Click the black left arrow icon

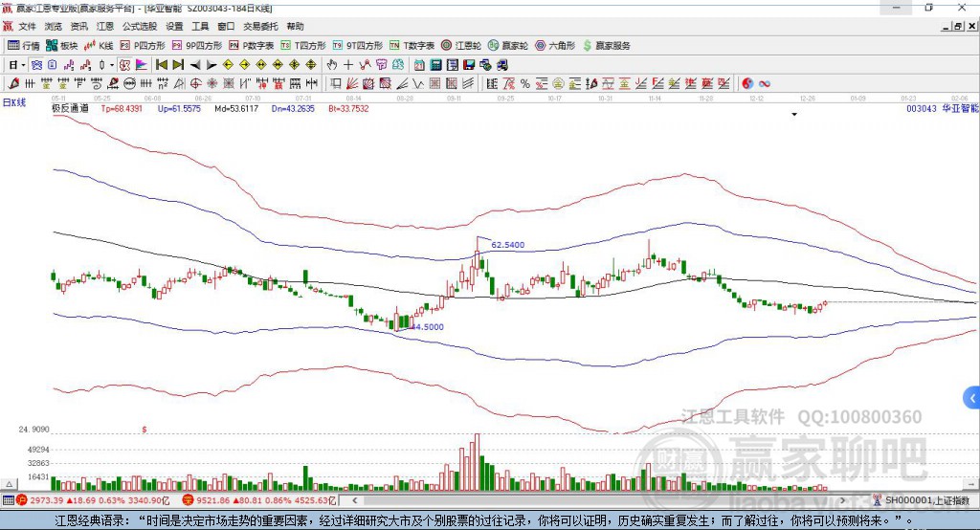[x=195, y=64]
